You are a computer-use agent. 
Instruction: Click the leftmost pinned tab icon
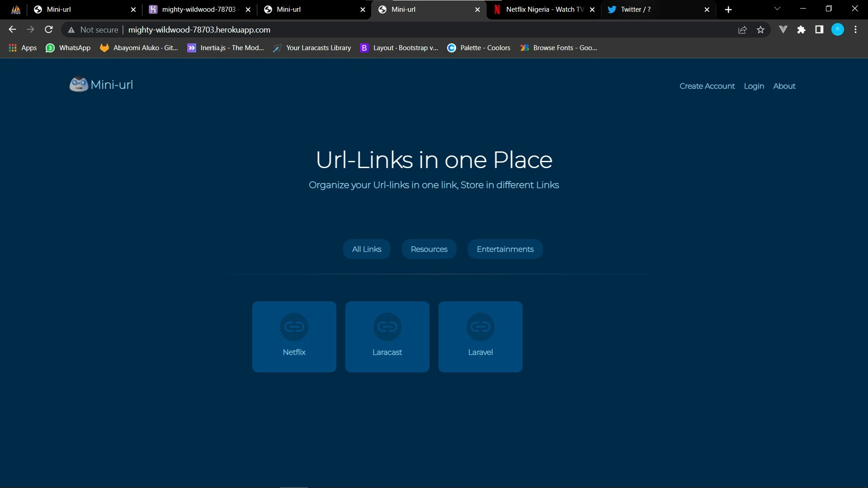pyautogui.click(x=16, y=9)
